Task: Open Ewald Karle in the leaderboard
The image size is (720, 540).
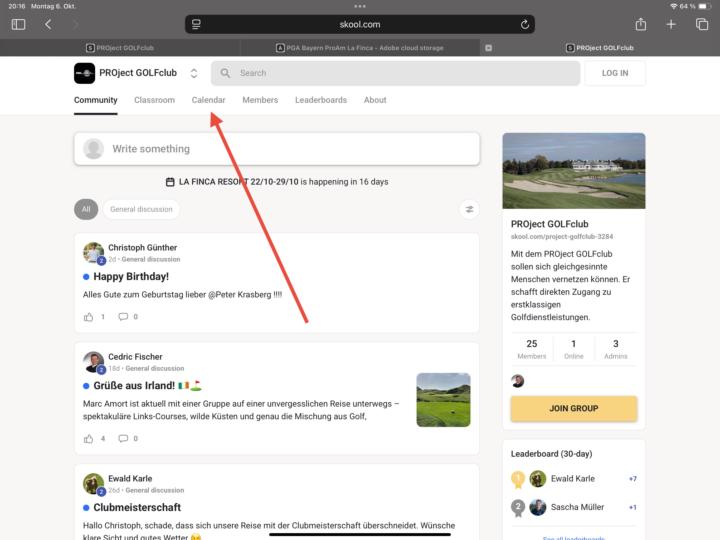Action: (x=573, y=478)
